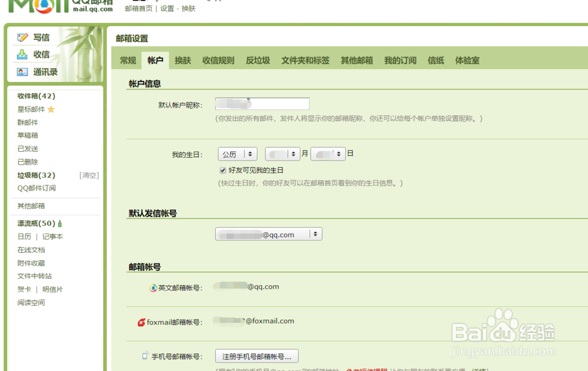Click the contacts card icon
588x371 pixels.
click(22, 72)
